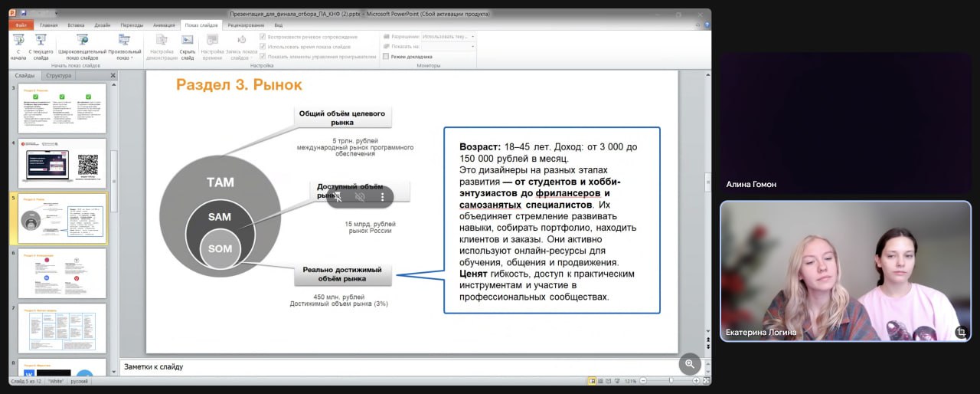
Task: Select slide 5 thumbnail
Action: 62,218
